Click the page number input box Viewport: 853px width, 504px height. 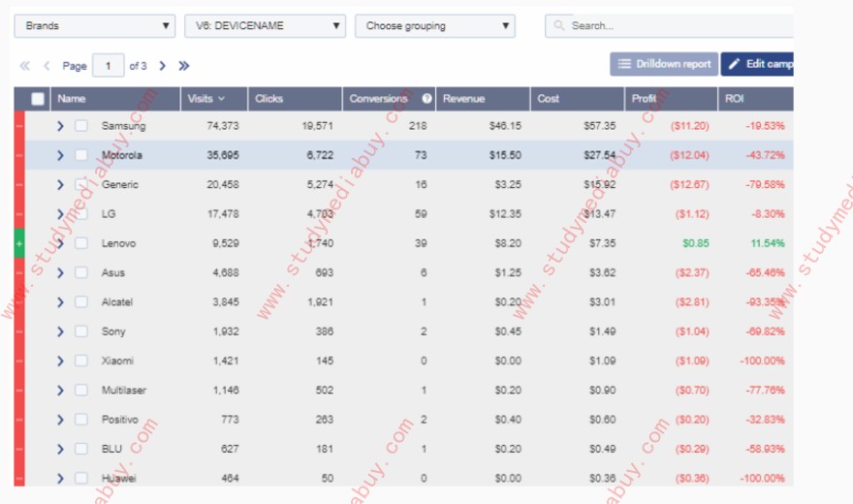109,66
